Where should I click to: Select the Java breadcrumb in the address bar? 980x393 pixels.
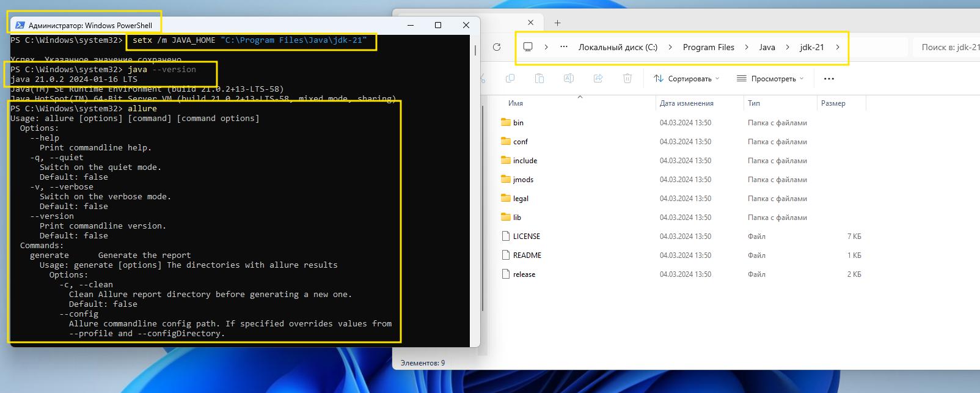(767, 47)
